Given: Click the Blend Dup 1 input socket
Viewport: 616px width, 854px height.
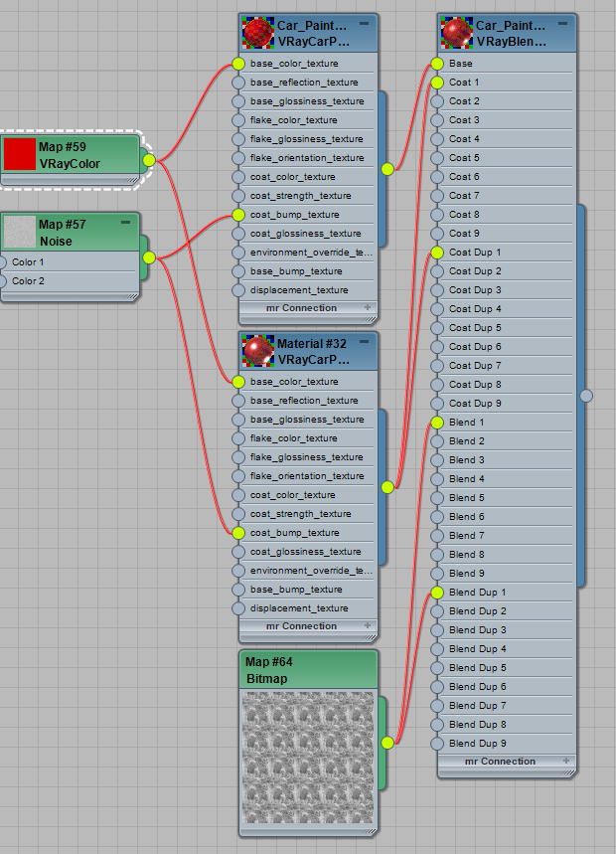Looking at the screenshot, I should coord(437,593).
